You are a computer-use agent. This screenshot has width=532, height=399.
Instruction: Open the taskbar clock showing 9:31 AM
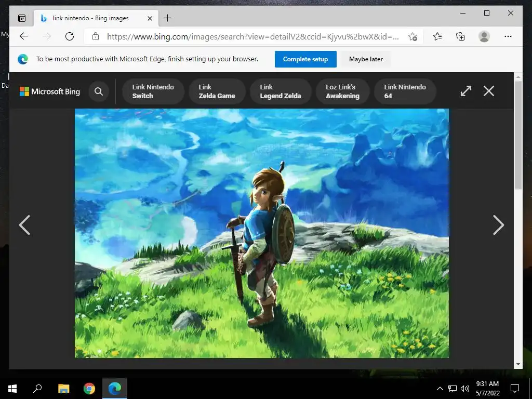(487, 389)
